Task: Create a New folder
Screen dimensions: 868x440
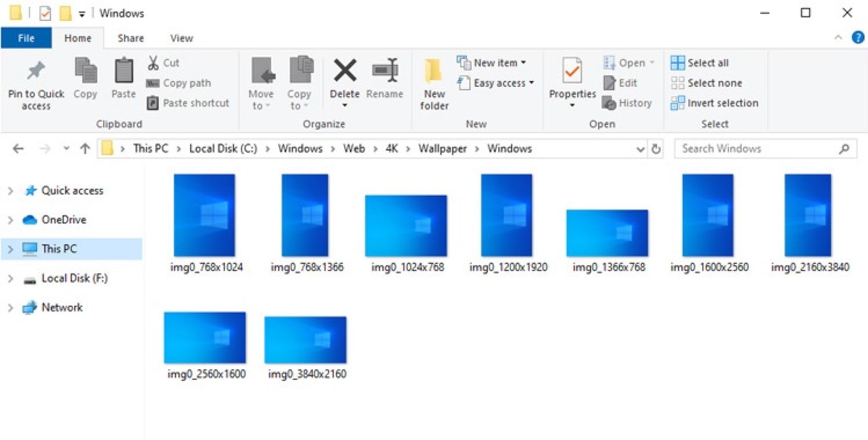Action: pyautogui.click(x=434, y=84)
